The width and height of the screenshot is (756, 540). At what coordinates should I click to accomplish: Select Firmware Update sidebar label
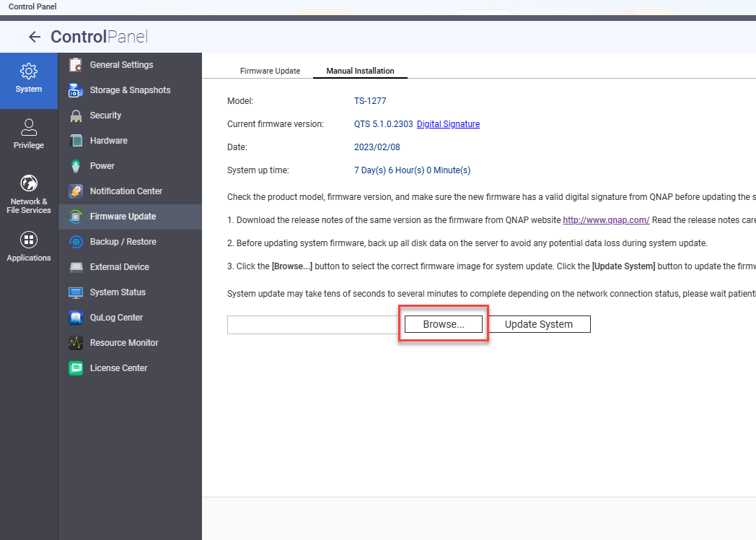[123, 217]
